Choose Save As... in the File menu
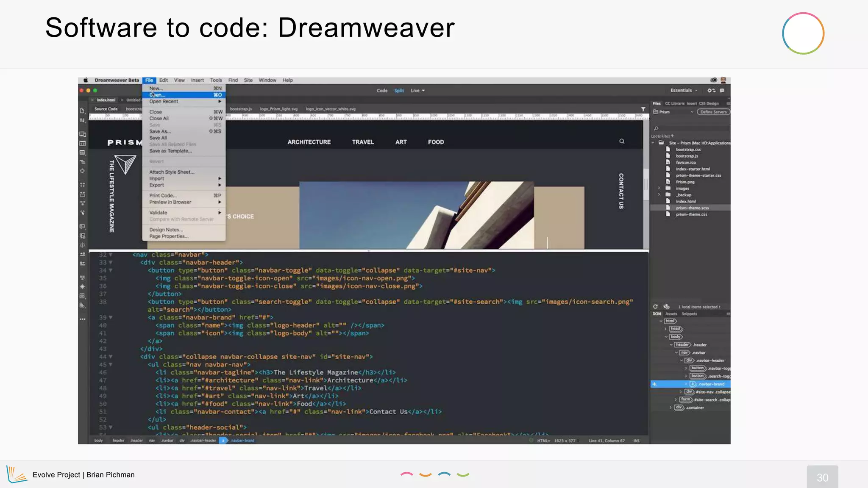This screenshot has height=488, width=868. (184, 131)
